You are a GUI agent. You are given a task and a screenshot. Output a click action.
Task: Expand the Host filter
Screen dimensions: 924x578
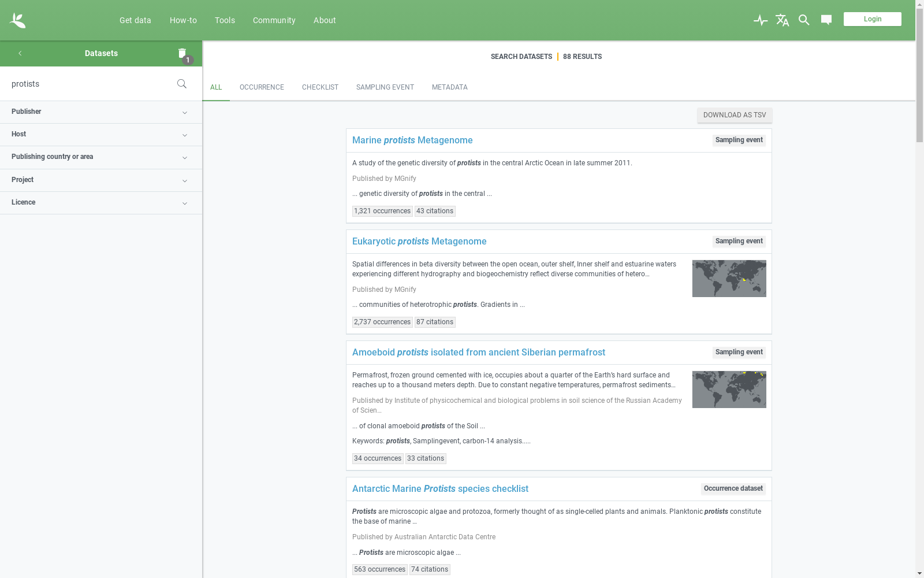[x=101, y=135]
